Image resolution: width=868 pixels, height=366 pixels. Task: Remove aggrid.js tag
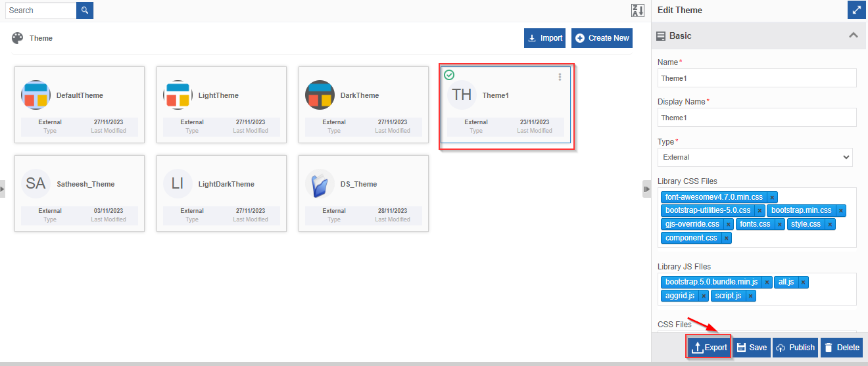(x=704, y=296)
